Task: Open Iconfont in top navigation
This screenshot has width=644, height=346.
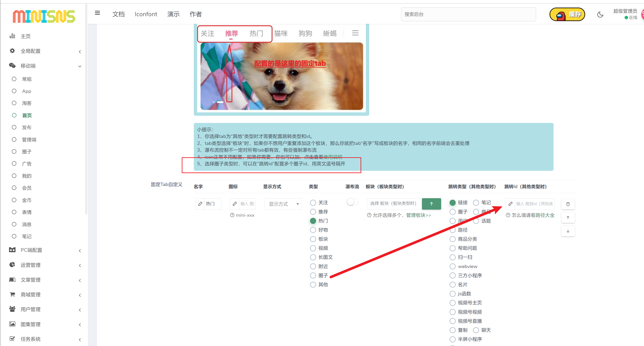Action: (146, 14)
